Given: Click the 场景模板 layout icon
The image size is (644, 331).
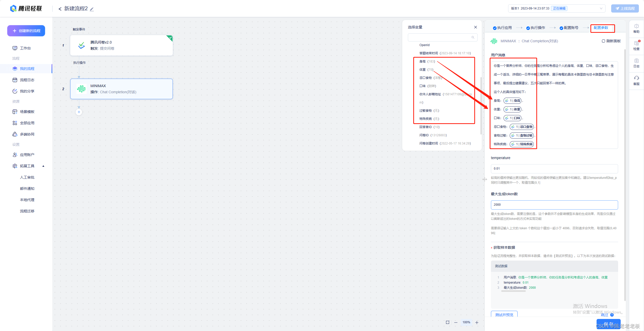Looking at the screenshot, I should [15, 112].
